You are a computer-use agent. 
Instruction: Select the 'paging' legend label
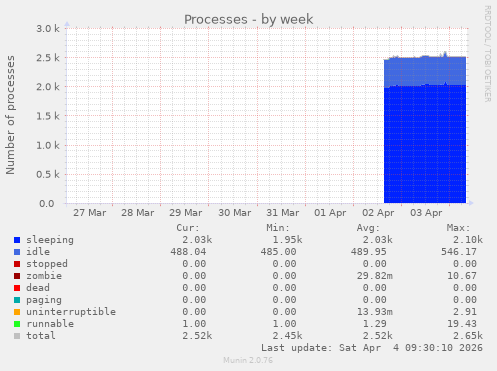tap(44, 300)
